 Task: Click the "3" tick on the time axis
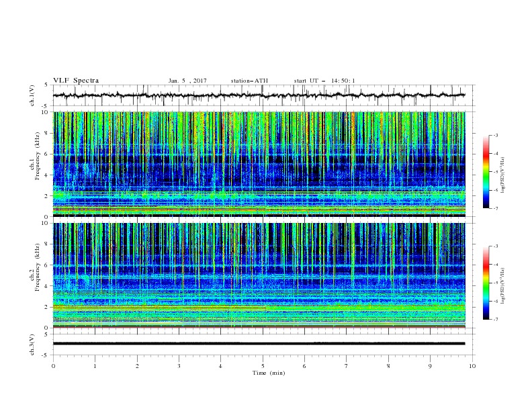(179, 366)
